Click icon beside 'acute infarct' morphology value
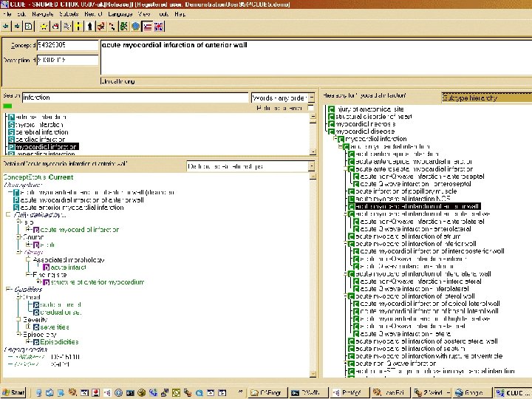The height and width of the screenshot is (399, 532). point(46,267)
